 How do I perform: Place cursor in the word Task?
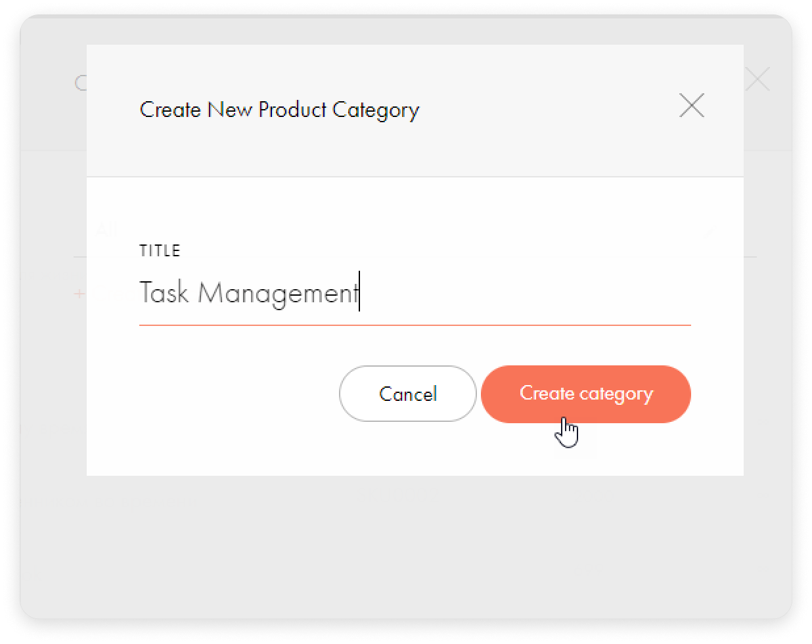(164, 293)
